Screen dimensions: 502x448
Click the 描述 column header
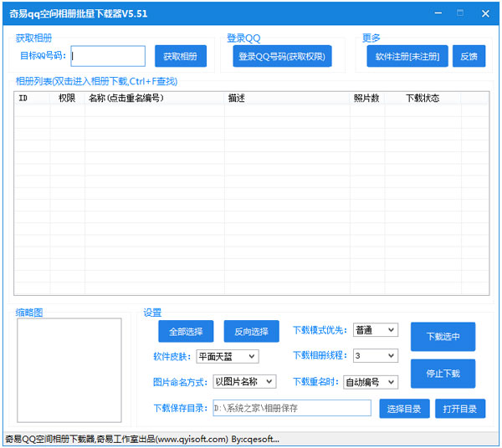point(287,98)
